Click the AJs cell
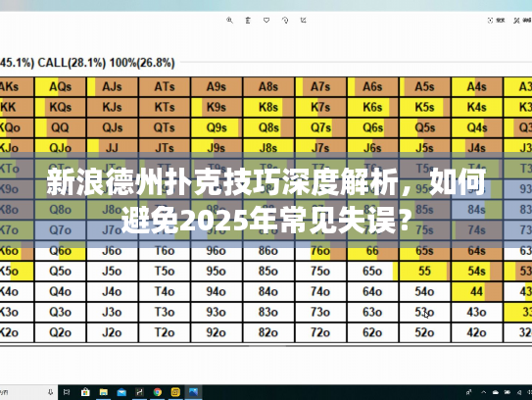Viewport: 532px width, 400px height. pos(113,86)
